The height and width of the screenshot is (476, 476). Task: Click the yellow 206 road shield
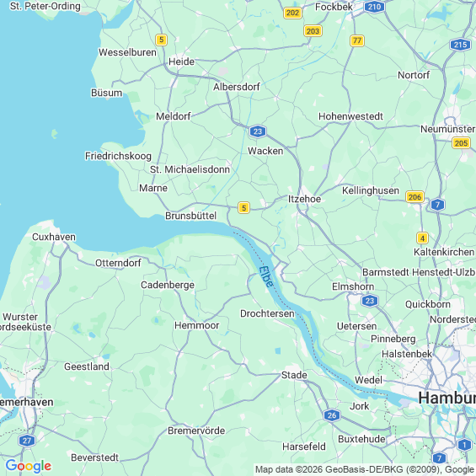[414, 197]
